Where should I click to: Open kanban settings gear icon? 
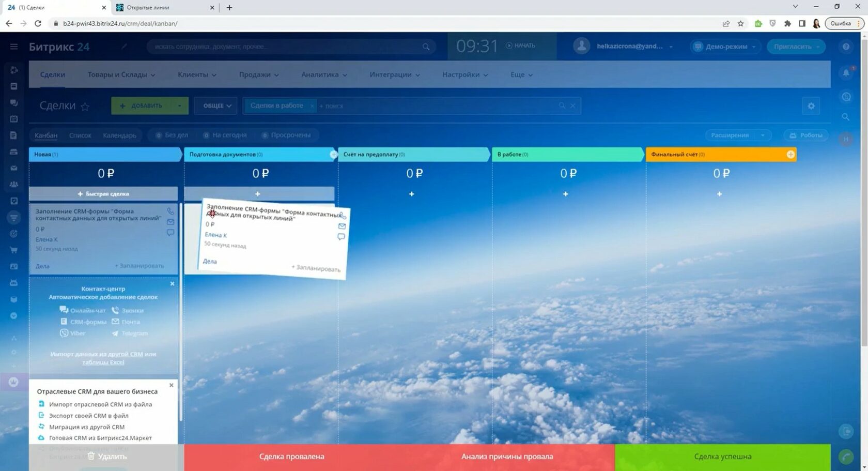811,106
